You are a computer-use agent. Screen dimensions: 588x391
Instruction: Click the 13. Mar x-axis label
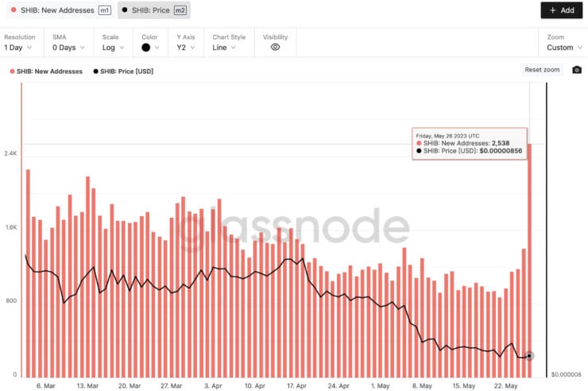tap(87, 385)
